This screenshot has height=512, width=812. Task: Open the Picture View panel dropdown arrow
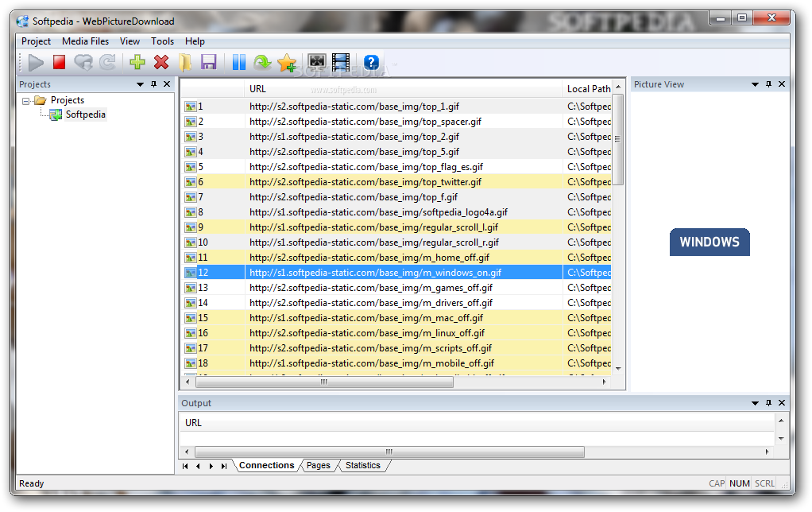pyautogui.click(x=755, y=84)
